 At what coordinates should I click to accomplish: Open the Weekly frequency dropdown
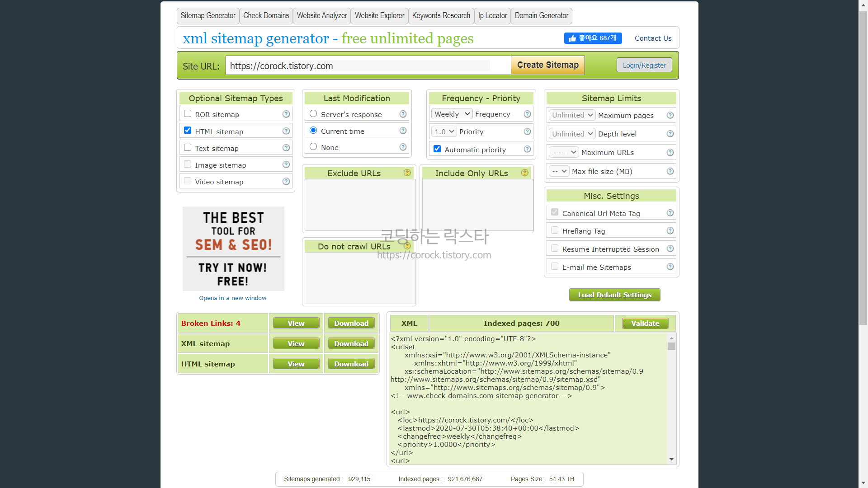[x=451, y=114]
